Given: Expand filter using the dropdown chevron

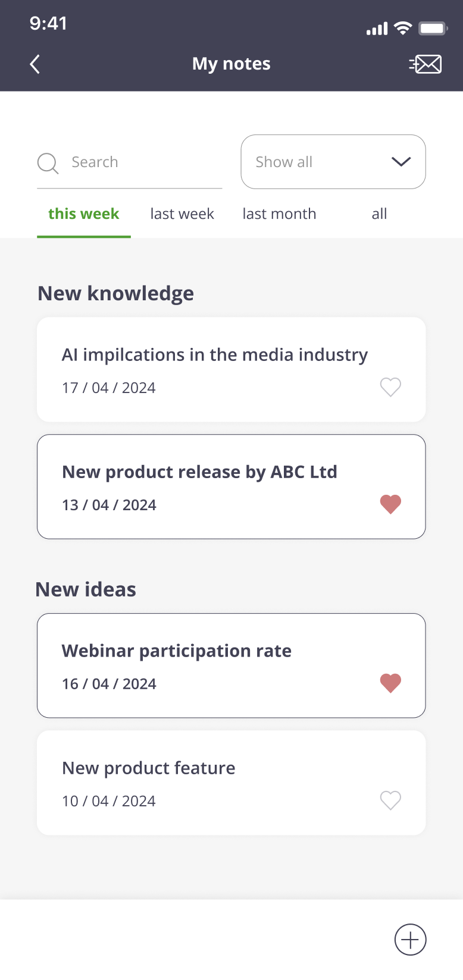Looking at the screenshot, I should point(401,162).
